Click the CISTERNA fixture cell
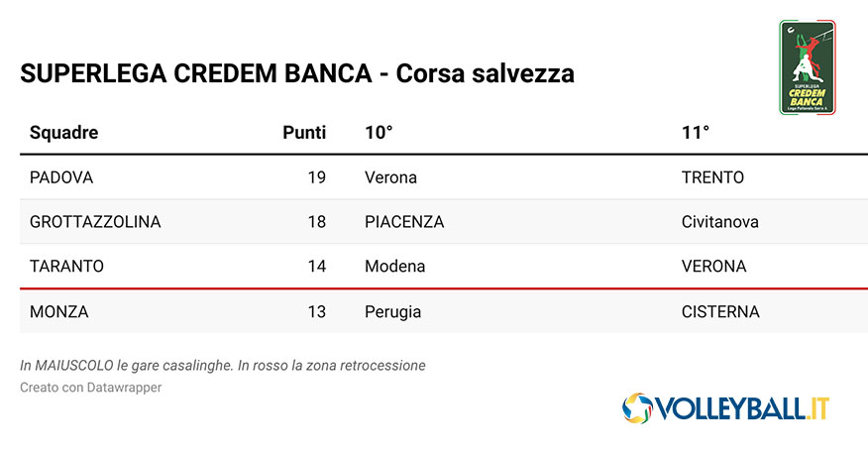The image size is (868, 454). coord(720,311)
